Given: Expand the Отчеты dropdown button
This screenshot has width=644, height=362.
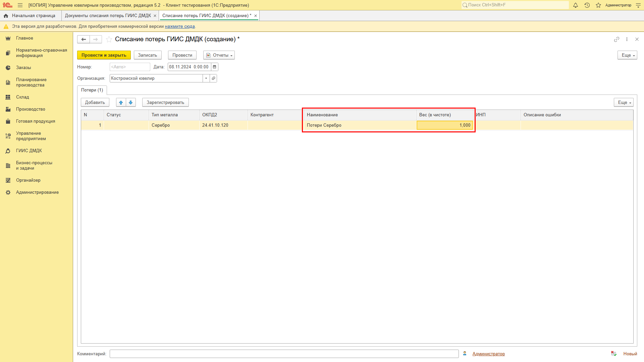Looking at the screenshot, I should click(x=219, y=55).
